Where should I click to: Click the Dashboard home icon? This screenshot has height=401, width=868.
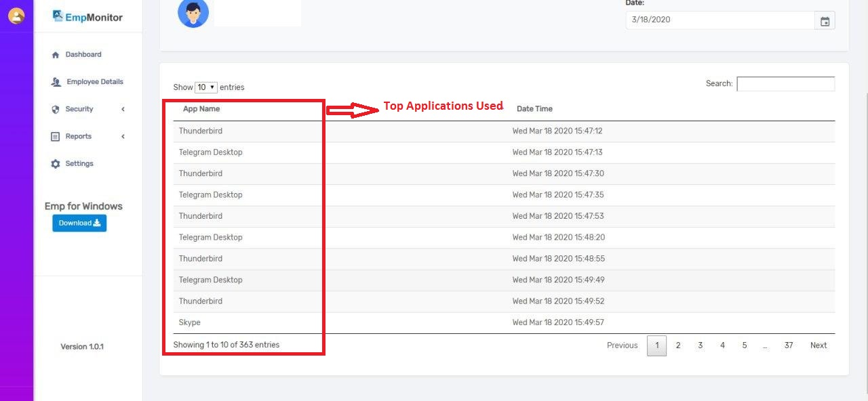[x=56, y=55]
